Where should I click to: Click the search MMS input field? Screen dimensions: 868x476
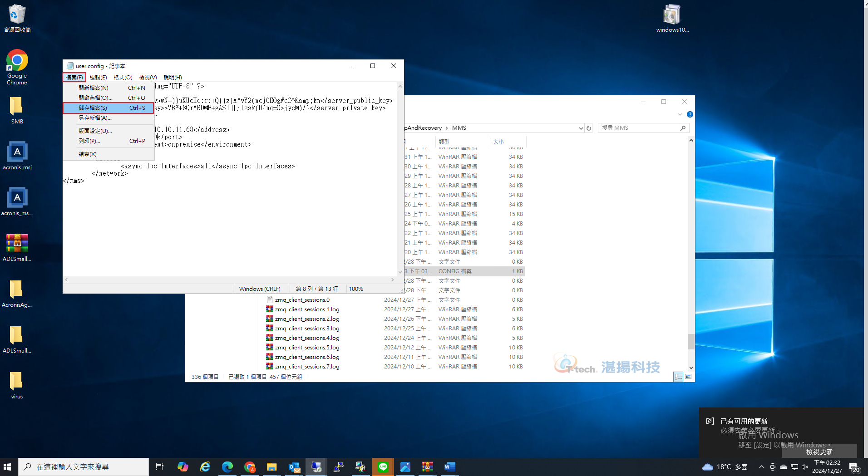pyautogui.click(x=640, y=128)
